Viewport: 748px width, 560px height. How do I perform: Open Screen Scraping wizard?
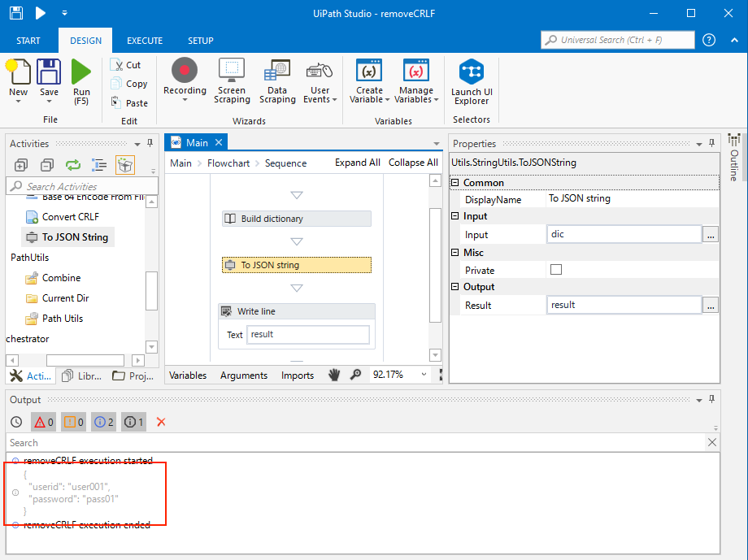[x=232, y=72]
